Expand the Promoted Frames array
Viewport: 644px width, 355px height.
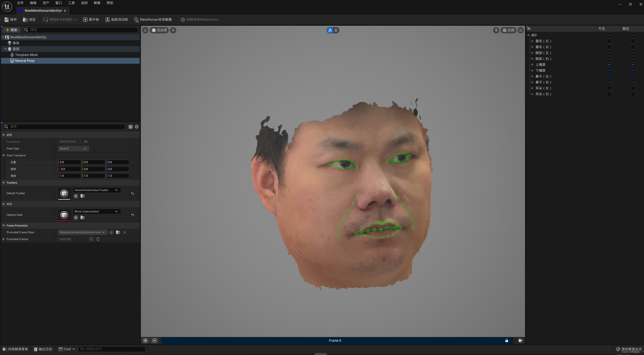click(x=4, y=239)
